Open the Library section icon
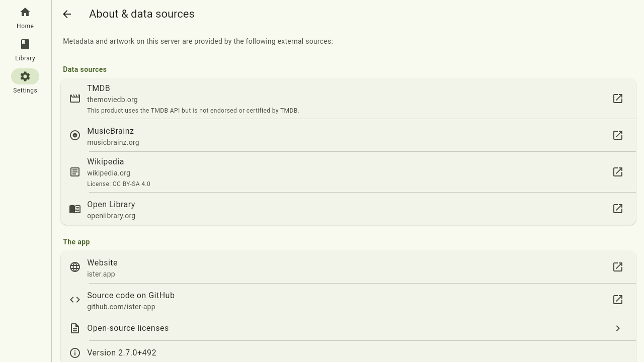The width and height of the screenshot is (644, 362). point(25,44)
